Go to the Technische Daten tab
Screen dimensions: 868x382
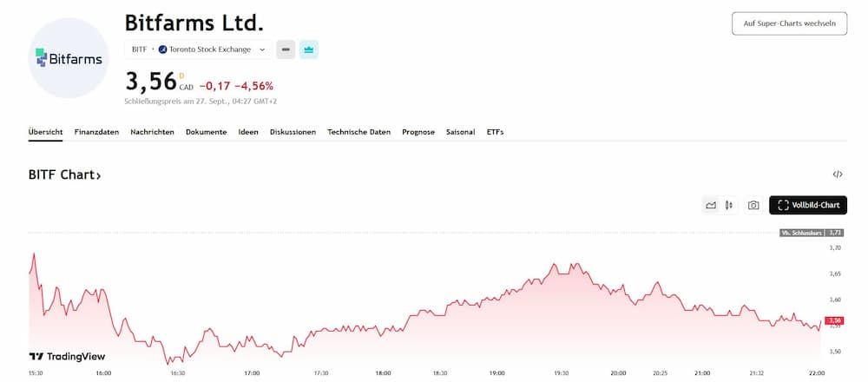coord(358,132)
